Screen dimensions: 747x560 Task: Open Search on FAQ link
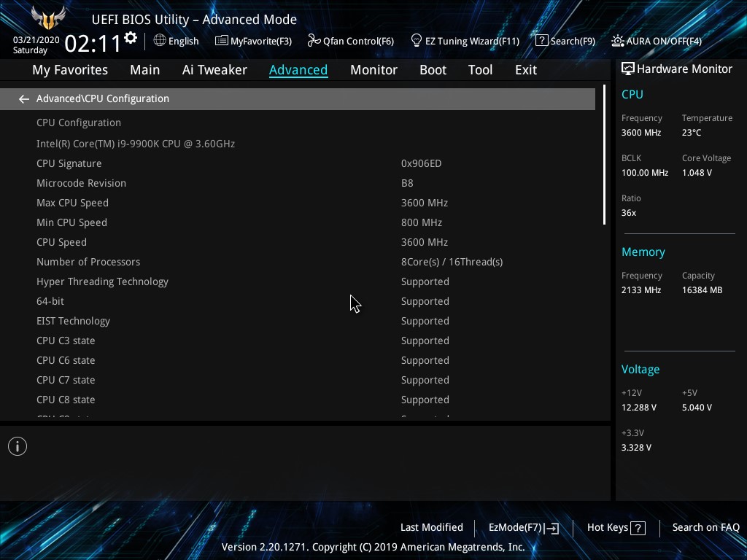click(705, 527)
